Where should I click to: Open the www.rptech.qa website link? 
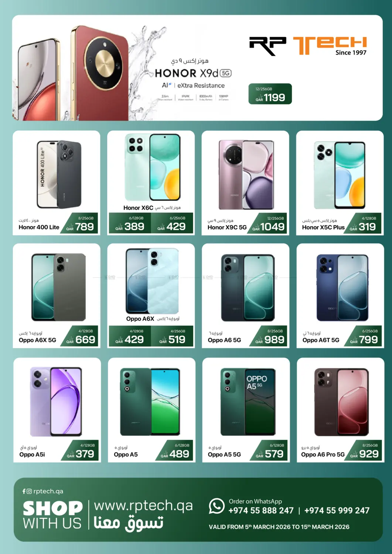143,505
